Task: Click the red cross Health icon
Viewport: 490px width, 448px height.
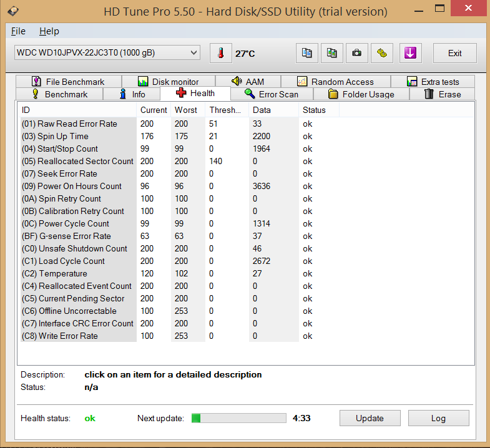Action: pos(181,93)
